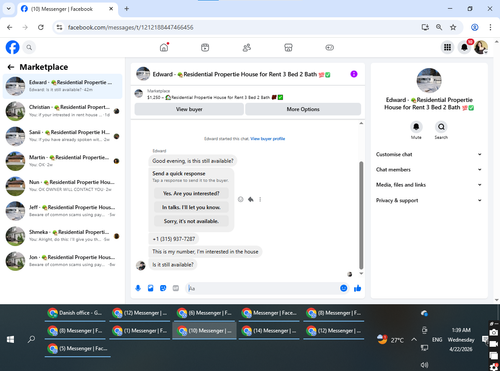Send a thumbs-up like
The height and width of the screenshot is (371, 500).
357,288
